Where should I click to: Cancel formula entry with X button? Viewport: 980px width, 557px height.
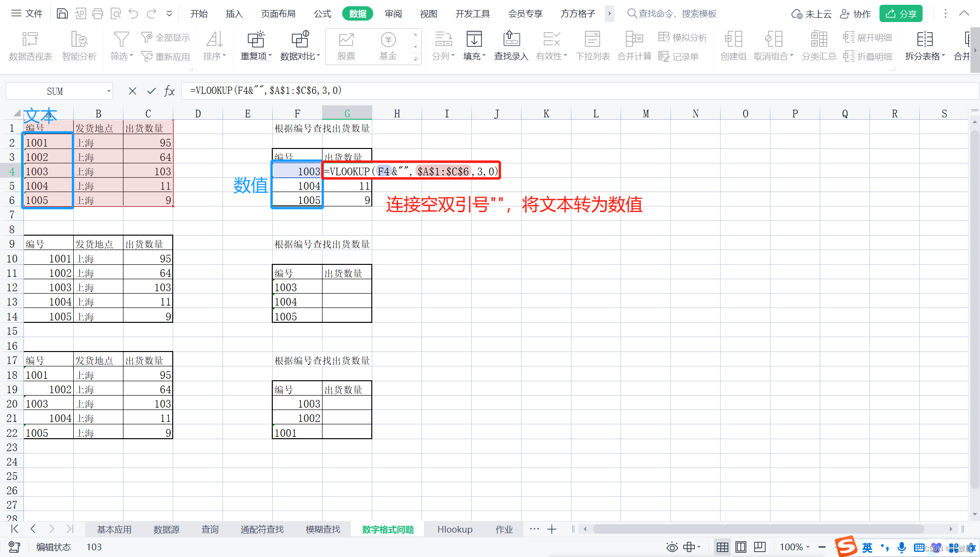(x=133, y=91)
